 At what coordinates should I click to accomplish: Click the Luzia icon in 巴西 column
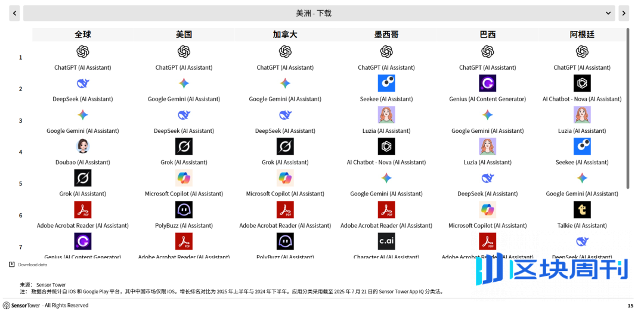click(488, 147)
